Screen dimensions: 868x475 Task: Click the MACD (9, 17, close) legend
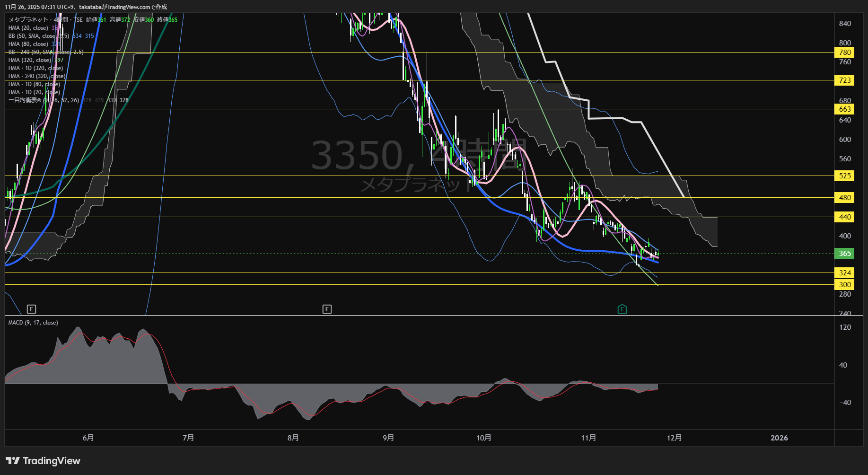[33, 323]
